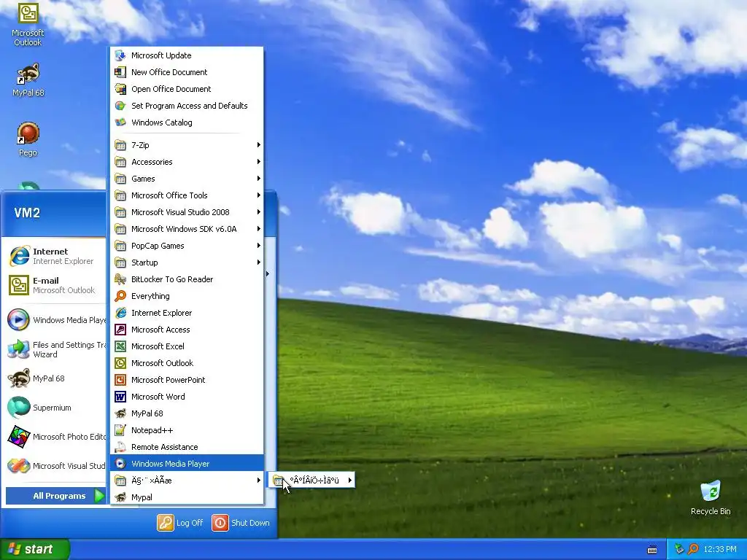Click the Everything search icon in programs
Viewport: 747px width, 560px height.
[120, 296]
